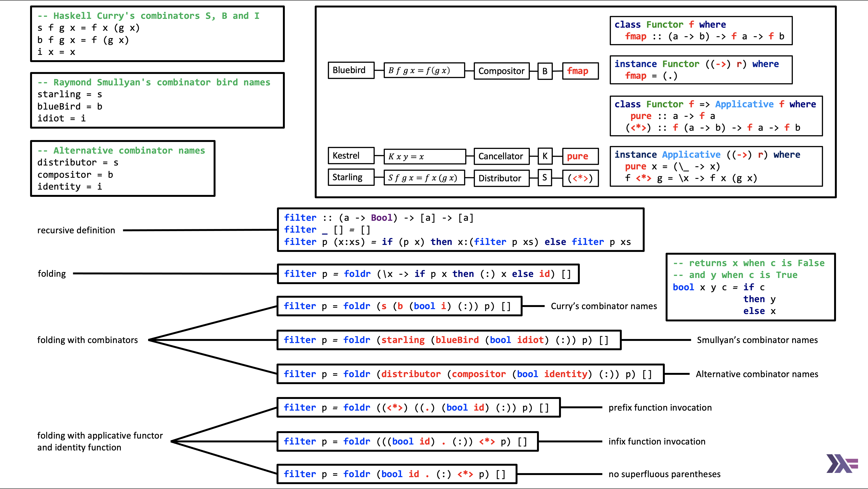
Task: Click the comment about Raymond Smullyan's bird names
Action: coord(154,82)
